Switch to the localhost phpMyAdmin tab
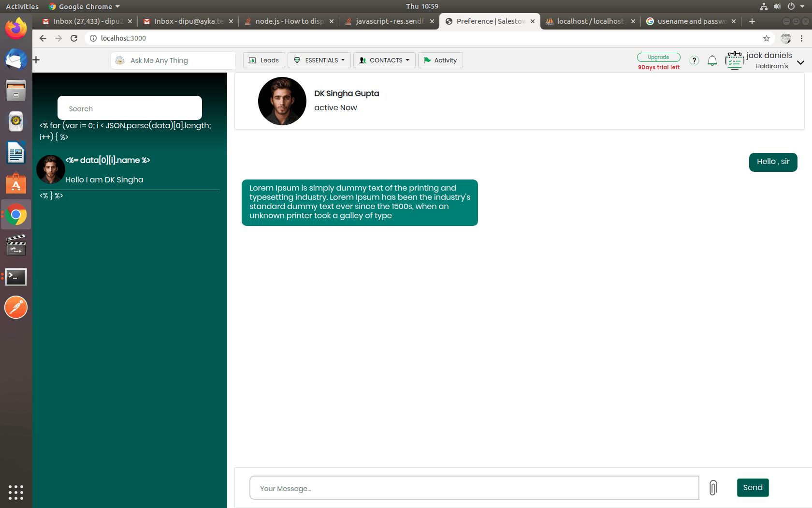The height and width of the screenshot is (508, 812). coord(590,21)
